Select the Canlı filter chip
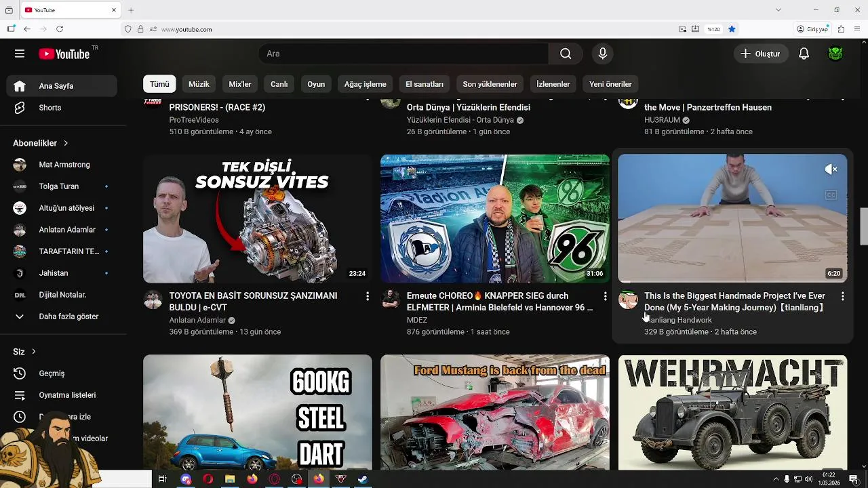This screenshot has width=868, height=488. [279, 84]
